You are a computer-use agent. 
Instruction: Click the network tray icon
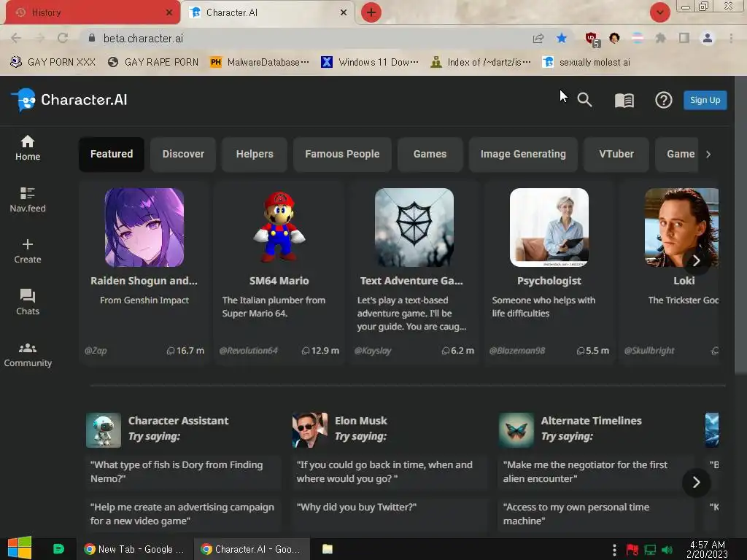[650, 550]
